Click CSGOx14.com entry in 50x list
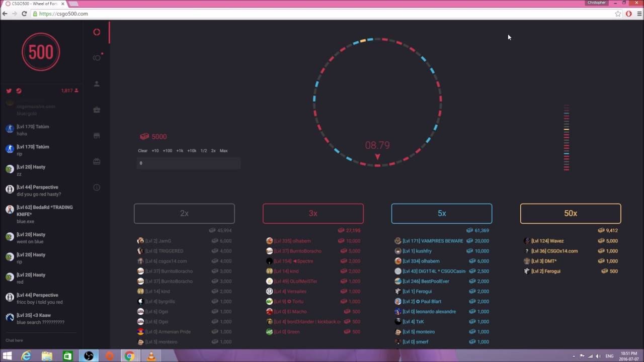 point(571,251)
